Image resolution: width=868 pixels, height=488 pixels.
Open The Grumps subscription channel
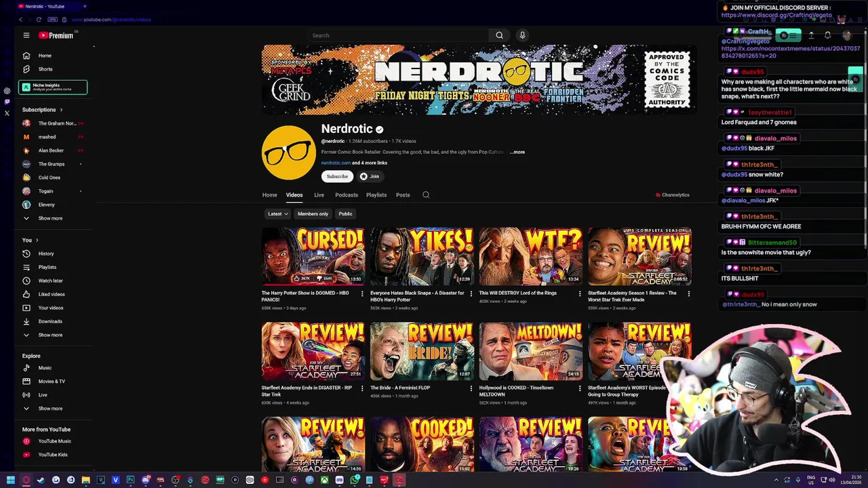click(x=53, y=164)
